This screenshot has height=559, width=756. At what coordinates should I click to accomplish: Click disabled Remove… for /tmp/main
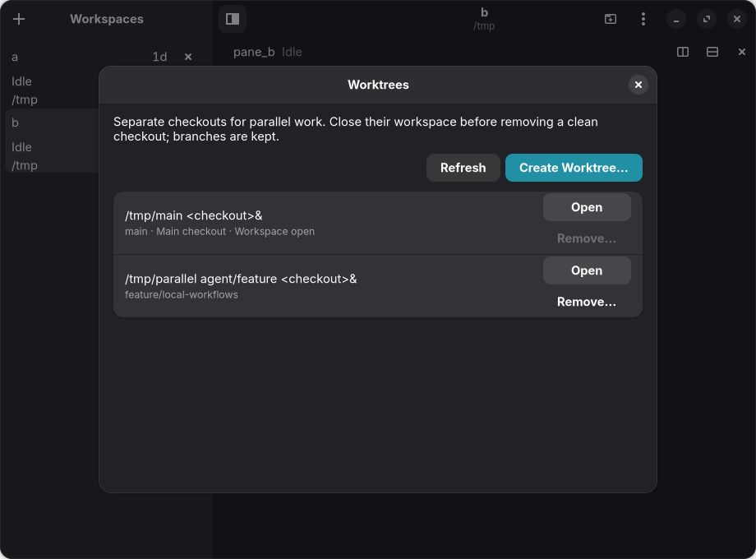pyautogui.click(x=586, y=238)
